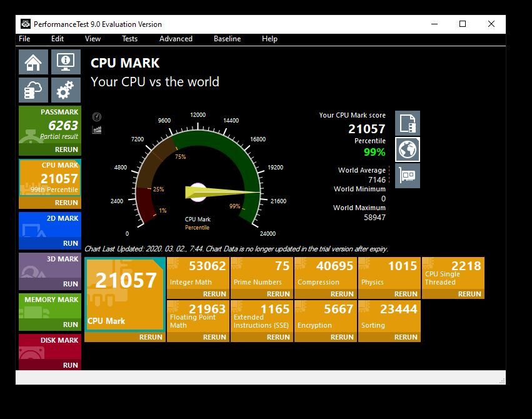Switch to the gauge dial view icon
Screen dimensions: 532x419
(x=97, y=117)
